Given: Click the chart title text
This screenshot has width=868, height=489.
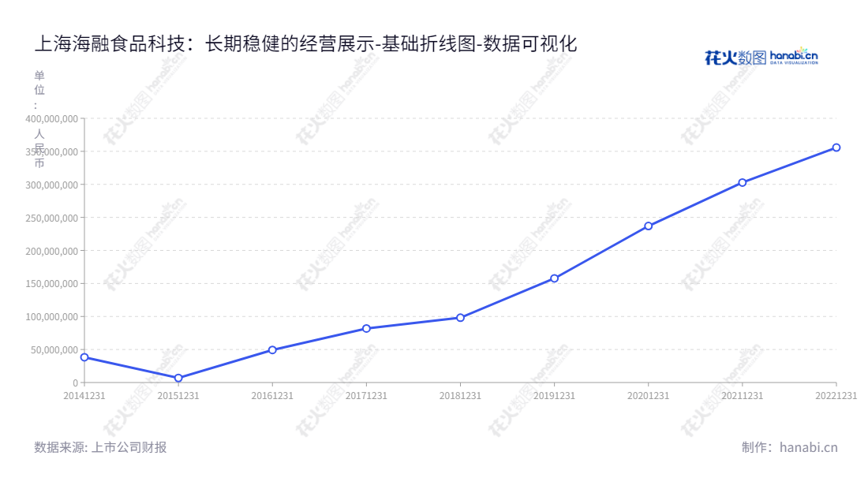Looking at the screenshot, I should coord(305,44).
